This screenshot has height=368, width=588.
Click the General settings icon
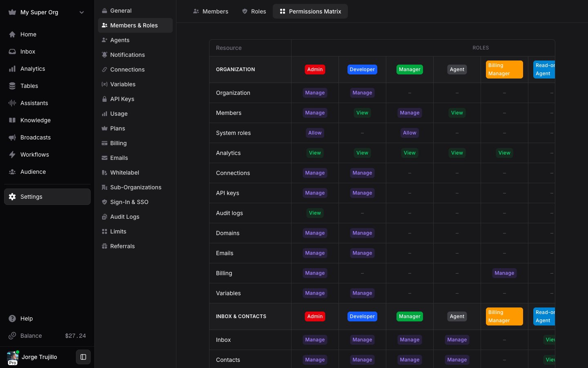pyautogui.click(x=105, y=11)
